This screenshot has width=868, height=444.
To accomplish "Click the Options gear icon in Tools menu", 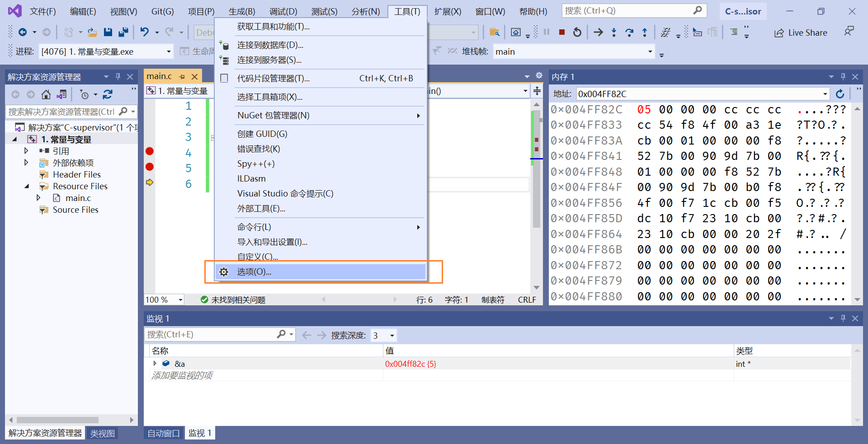I will [x=224, y=272].
